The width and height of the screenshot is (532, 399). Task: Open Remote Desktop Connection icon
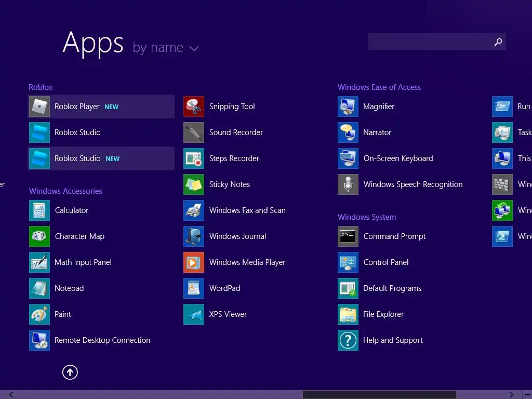(39, 340)
